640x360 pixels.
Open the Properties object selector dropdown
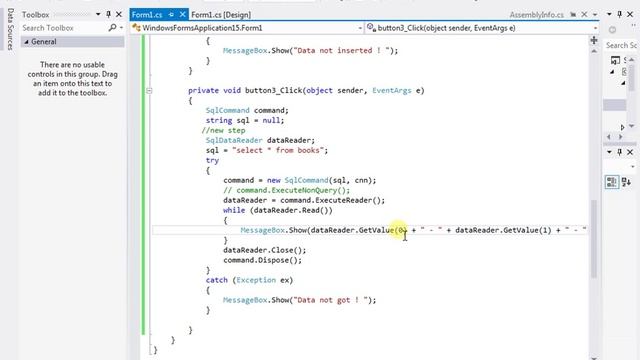point(632,167)
